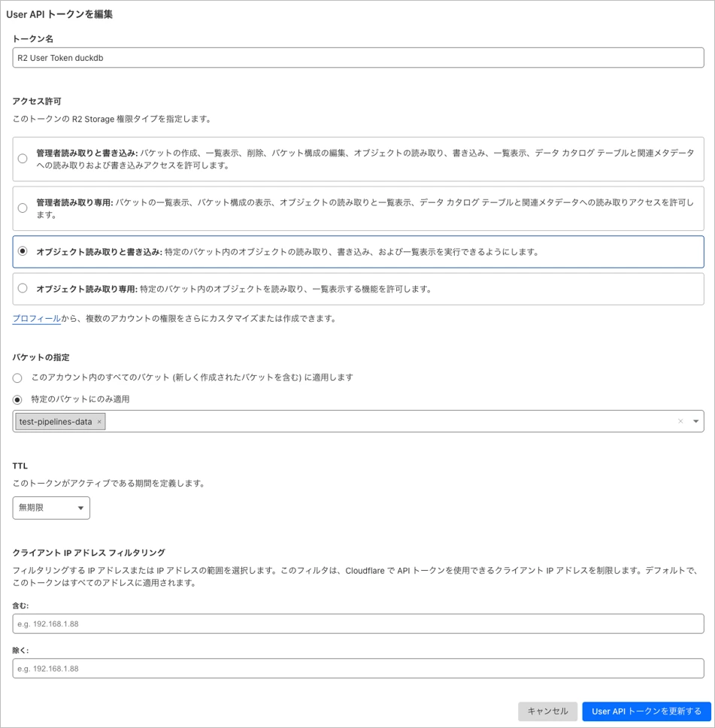Image resolution: width=715 pixels, height=728 pixels.
Task: Click the 除く IP address field
Action: pos(358,669)
